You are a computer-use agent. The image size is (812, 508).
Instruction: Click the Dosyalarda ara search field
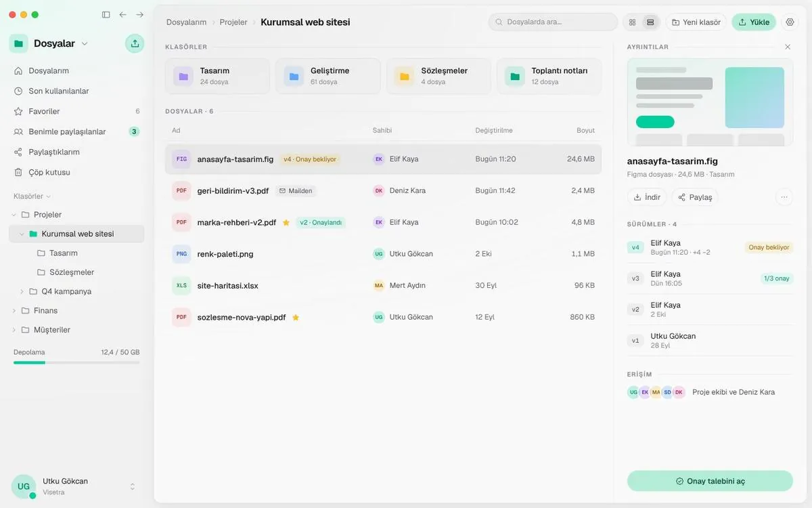point(553,22)
